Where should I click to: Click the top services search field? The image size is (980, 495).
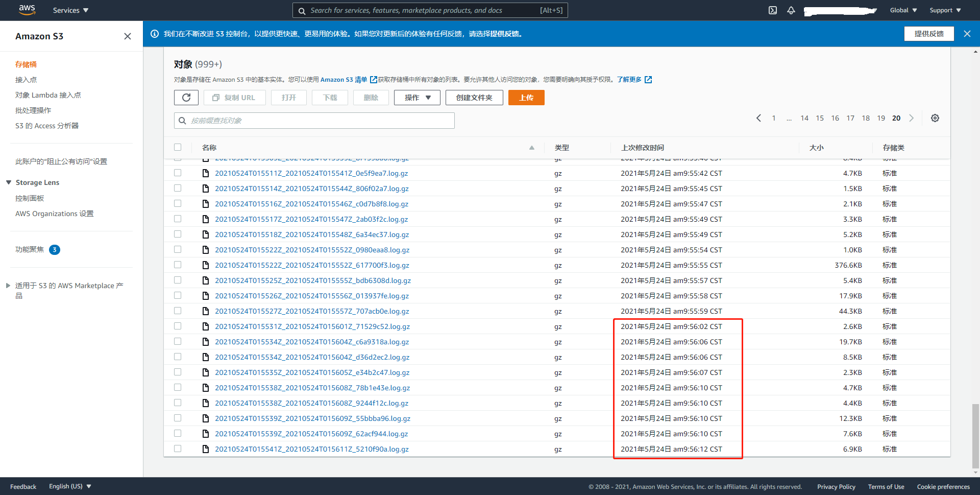430,10
